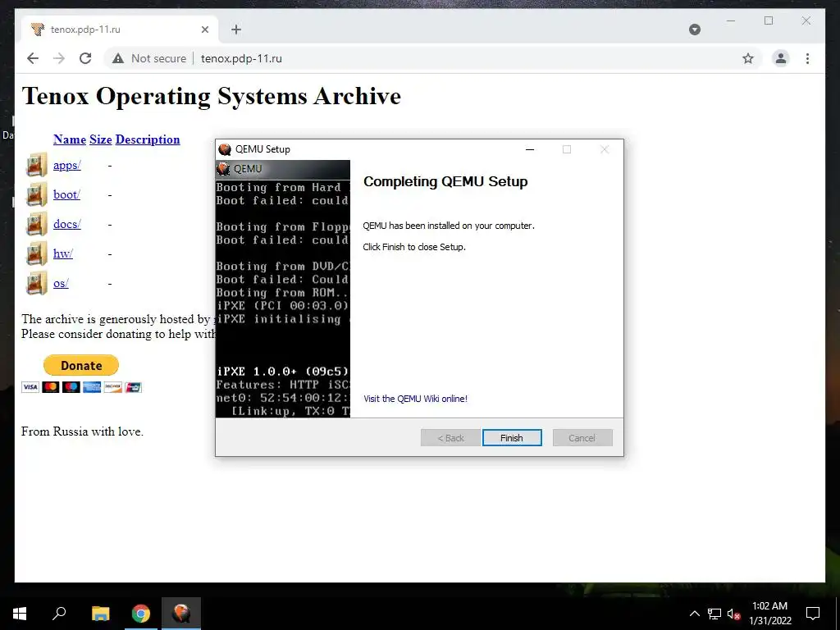The image size is (840, 630).
Task: Click the Tenox Operating Systems Archive heading
Action: point(211,96)
